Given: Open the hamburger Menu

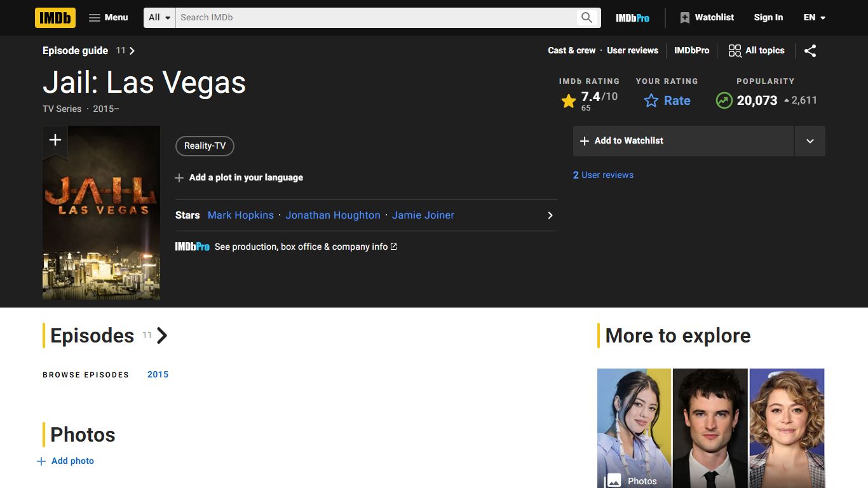Looking at the screenshot, I should [x=108, y=18].
